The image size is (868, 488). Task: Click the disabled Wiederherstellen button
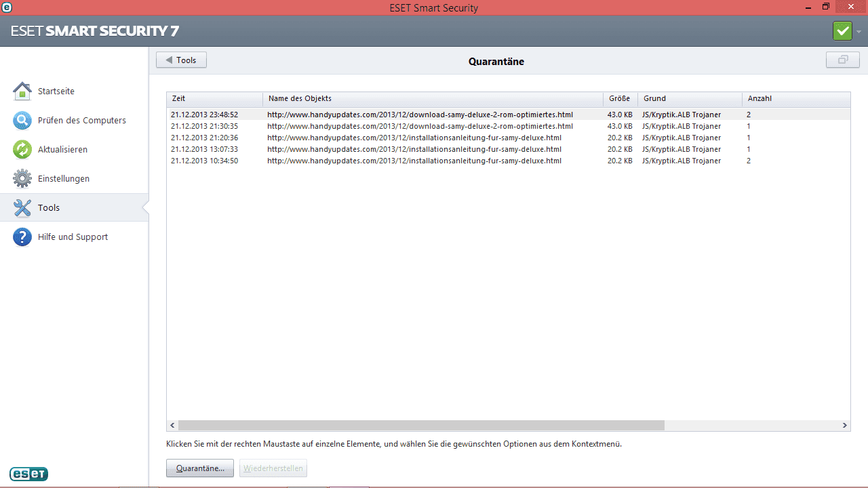(x=273, y=468)
